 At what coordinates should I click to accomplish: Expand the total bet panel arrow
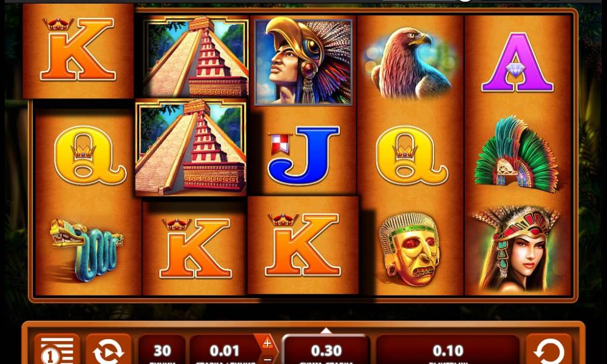[x=326, y=331]
